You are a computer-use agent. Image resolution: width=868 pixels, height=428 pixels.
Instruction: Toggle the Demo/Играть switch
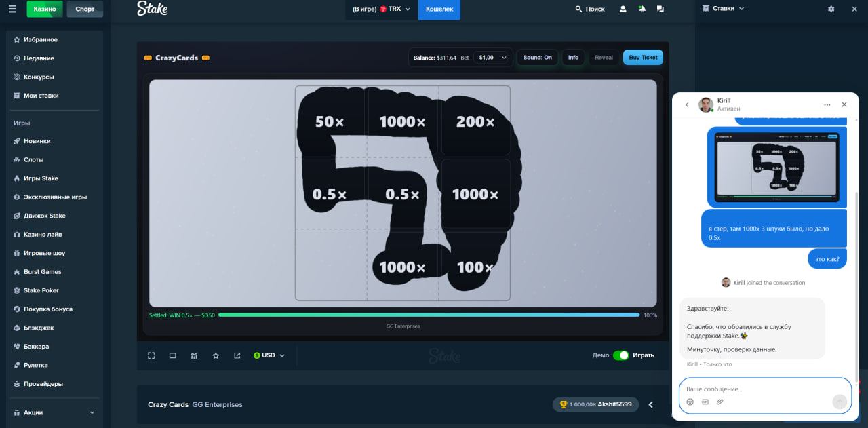click(x=620, y=355)
